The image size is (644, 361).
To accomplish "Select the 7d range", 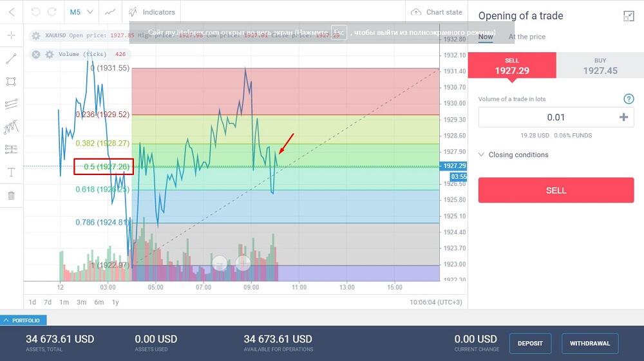I will click(x=48, y=302).
